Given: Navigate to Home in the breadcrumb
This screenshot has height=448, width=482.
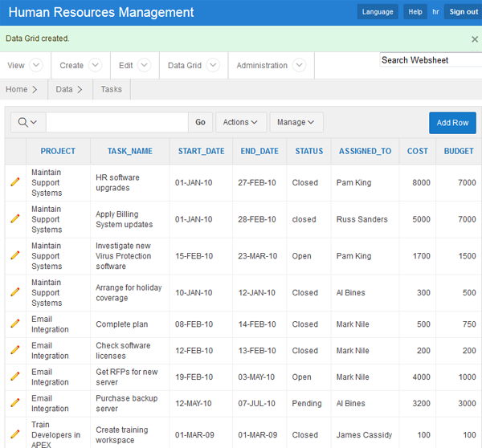Looking at the screenshot, I should (17, 89).
